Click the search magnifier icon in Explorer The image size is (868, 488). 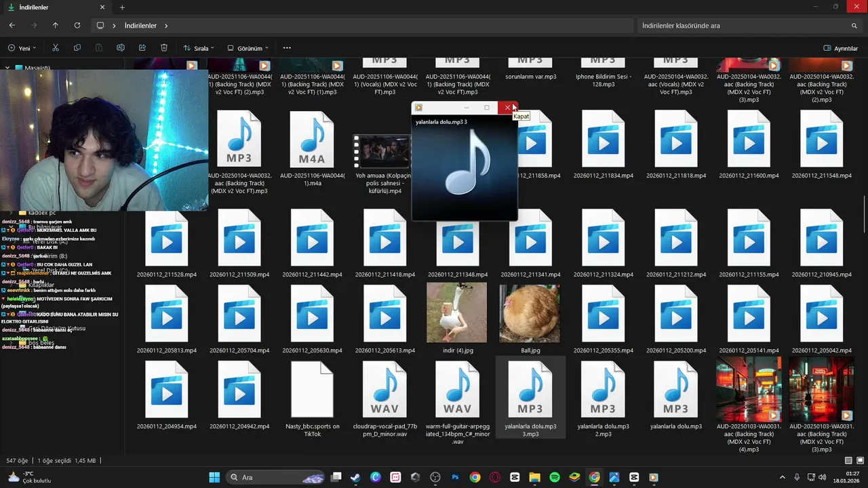854,26
